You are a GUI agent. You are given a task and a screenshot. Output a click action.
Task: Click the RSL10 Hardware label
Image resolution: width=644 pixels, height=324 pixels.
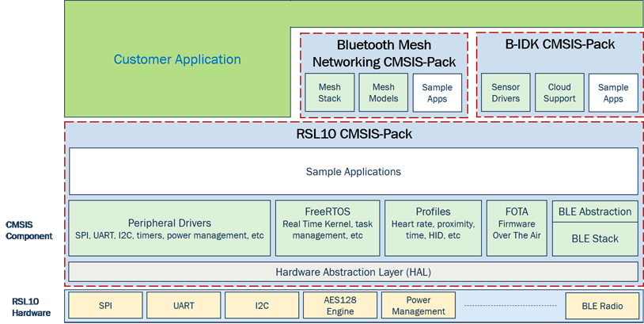pos(31,307)
